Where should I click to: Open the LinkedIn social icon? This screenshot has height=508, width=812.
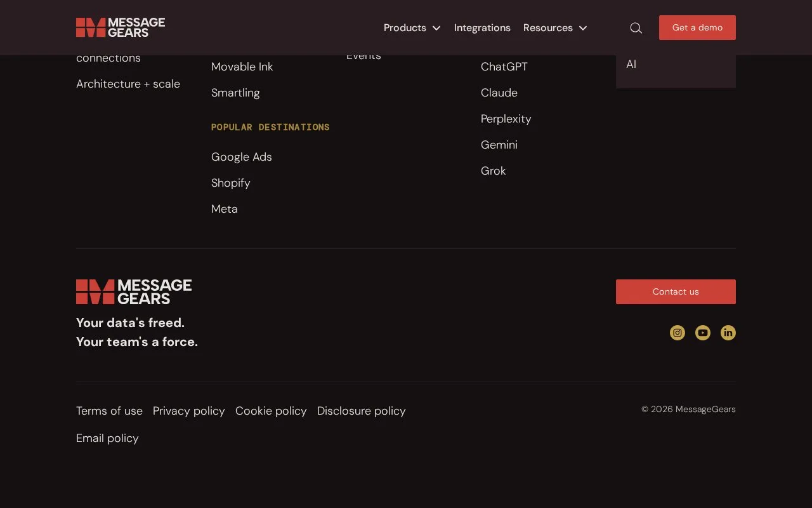click(728, 333)
